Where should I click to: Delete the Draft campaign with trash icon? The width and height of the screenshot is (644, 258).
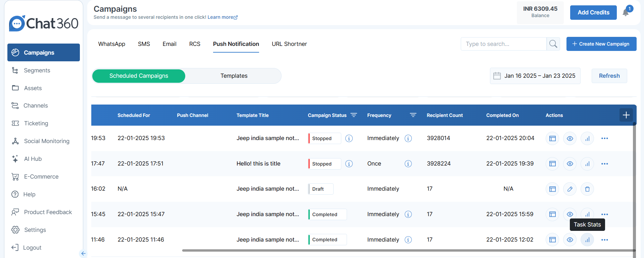(x=587, y=189)
